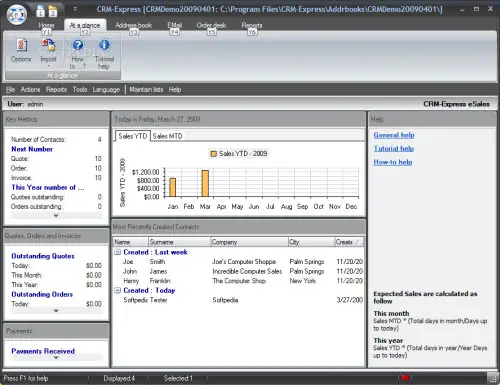Click the Number of Contacts value
Image resolution: width=500 pixels, height=385 pixels.
click(99, 139)
